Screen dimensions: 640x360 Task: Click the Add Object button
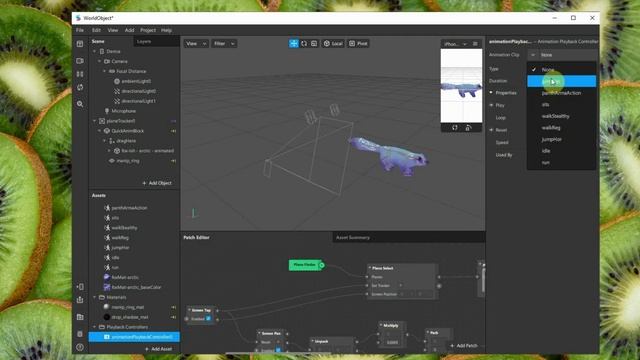tap(157, 183)
